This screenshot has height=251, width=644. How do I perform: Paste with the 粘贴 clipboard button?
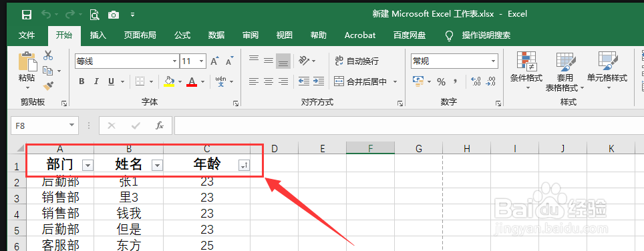[x=27, y=71]
